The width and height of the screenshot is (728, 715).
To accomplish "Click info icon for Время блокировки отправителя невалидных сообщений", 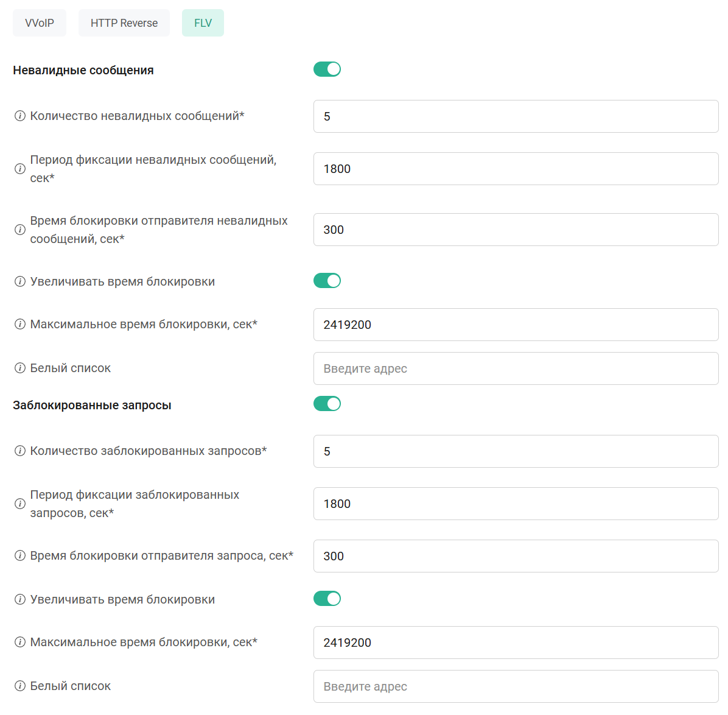I will point(20,230).
